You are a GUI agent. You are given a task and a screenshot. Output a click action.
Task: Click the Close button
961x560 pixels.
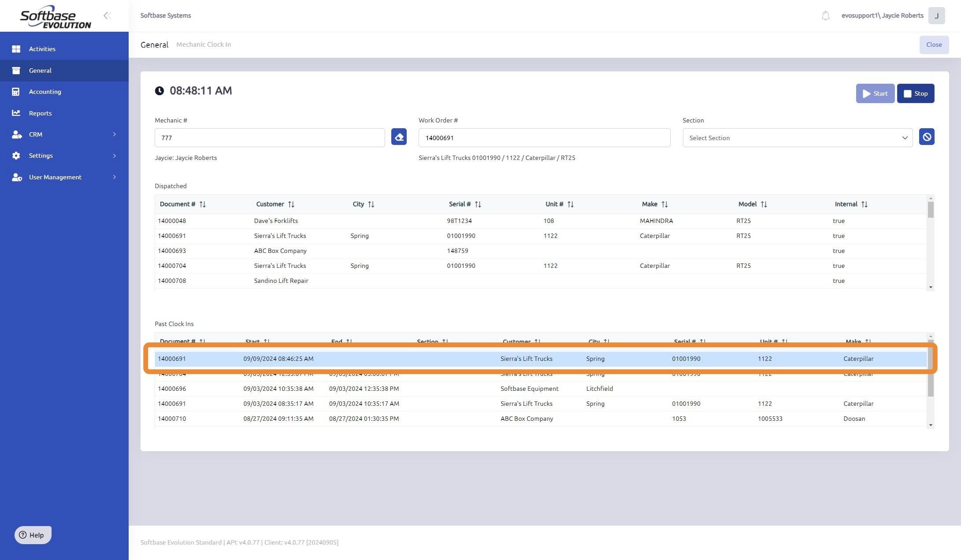pyautogui.click(x=934, y=45)
